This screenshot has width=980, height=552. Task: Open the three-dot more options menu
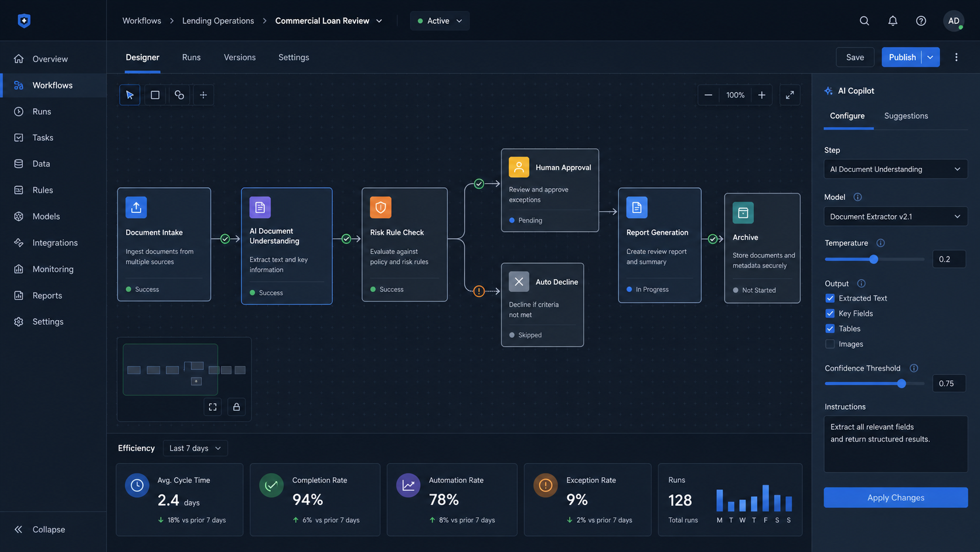956,57
